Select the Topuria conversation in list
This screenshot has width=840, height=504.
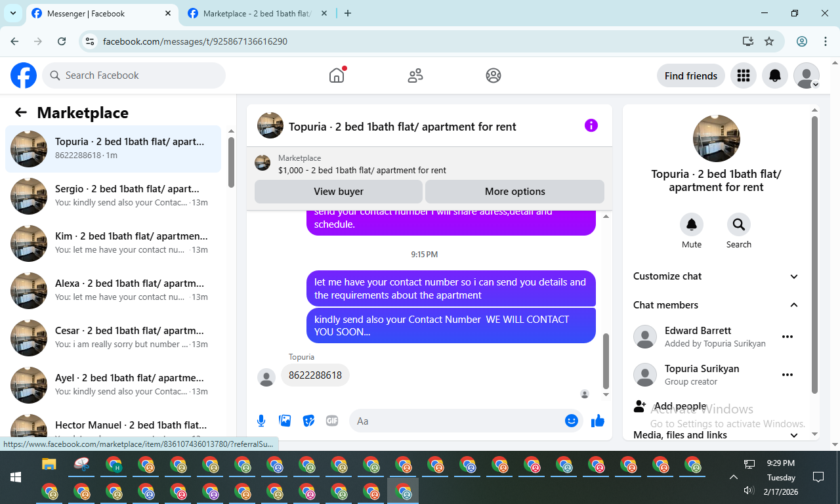[113, 149]
